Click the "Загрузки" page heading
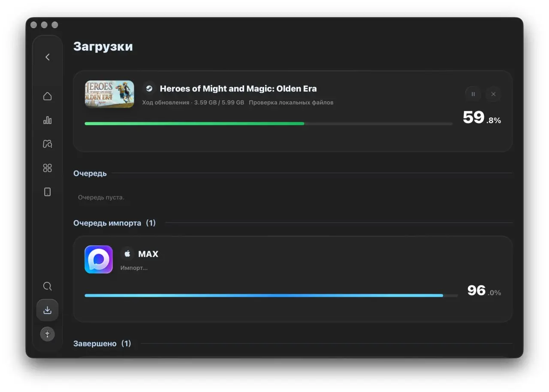The height and width of the screenshot is (392, 549). 103,46
